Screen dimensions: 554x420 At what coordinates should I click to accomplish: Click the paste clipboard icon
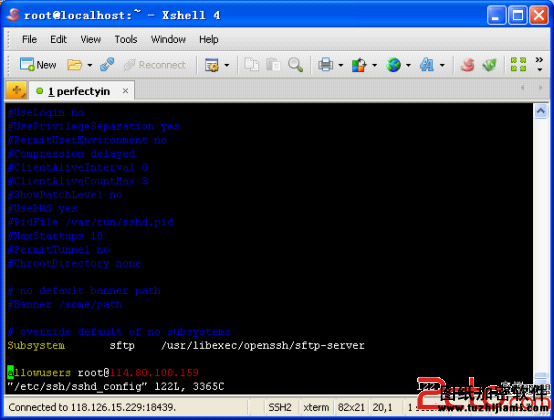click(x=273, y=65)
